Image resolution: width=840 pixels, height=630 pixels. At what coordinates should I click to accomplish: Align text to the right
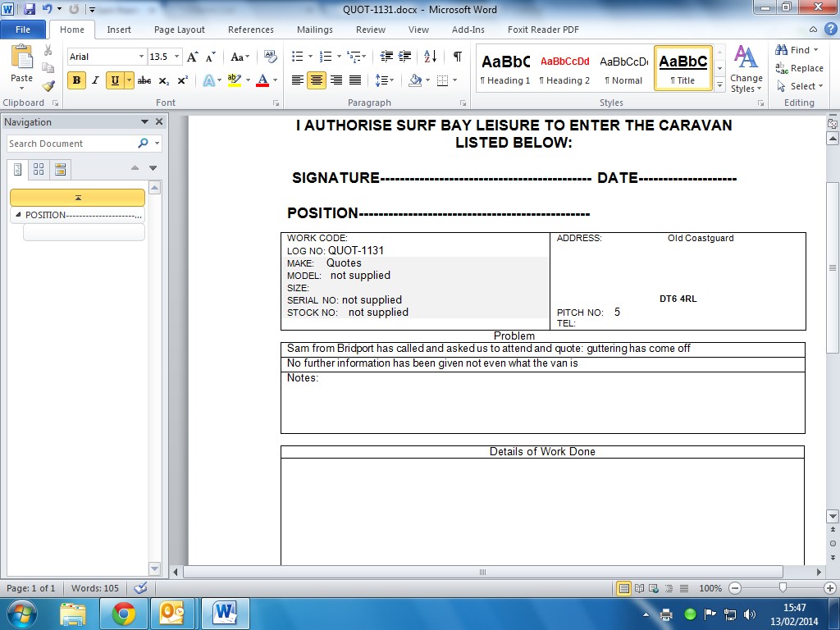tap(336, 80)
